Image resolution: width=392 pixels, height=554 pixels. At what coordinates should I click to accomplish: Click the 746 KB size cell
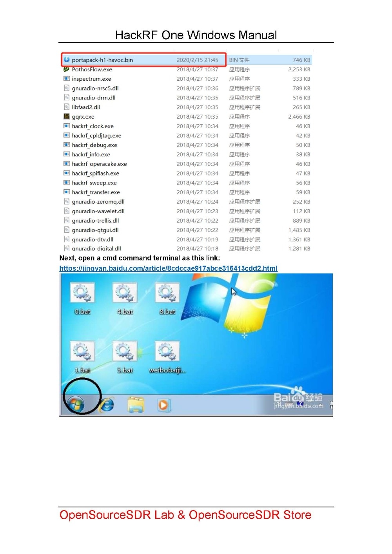point(301,60)
